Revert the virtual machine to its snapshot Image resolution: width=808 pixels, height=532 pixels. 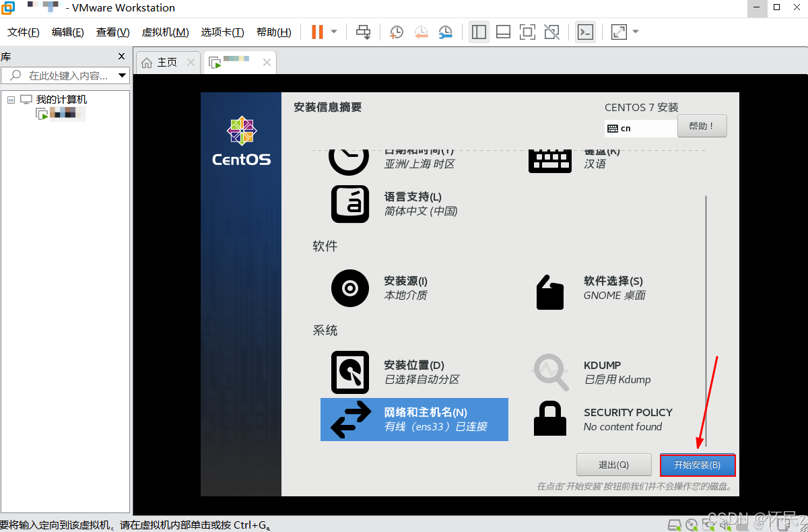pos(422,32)
